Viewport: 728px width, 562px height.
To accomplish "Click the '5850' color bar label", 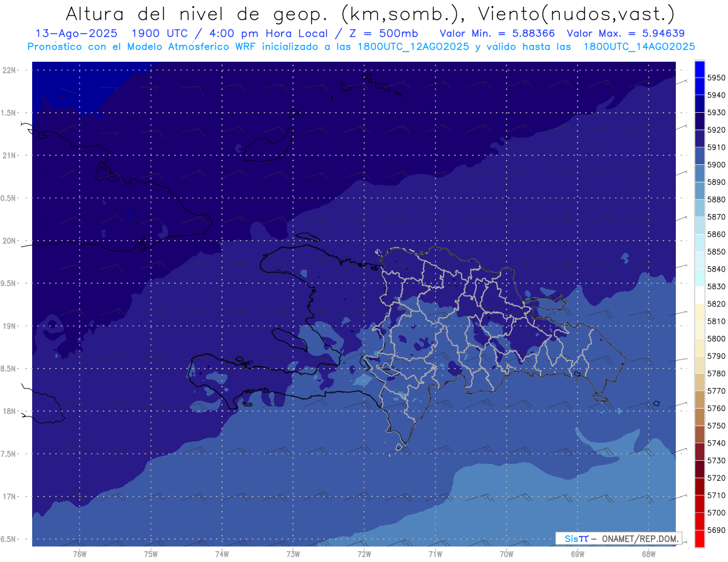I will coord(716,252).
